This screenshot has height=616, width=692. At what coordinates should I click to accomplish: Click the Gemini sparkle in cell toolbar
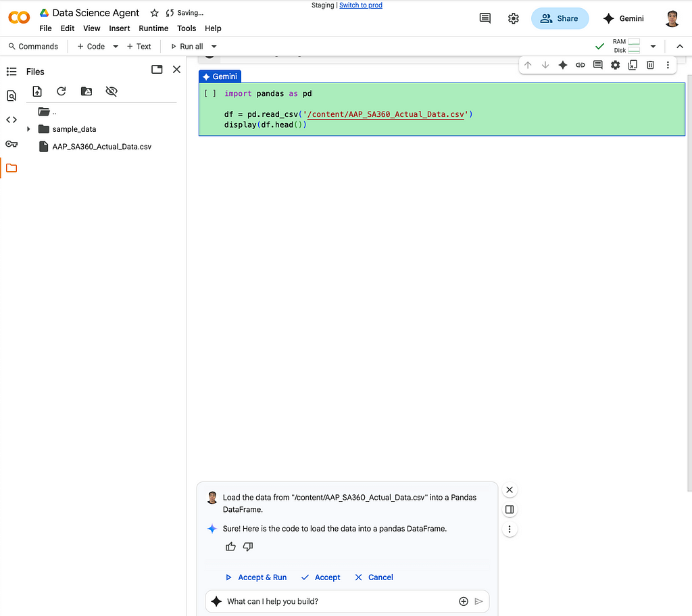point(563,66)
